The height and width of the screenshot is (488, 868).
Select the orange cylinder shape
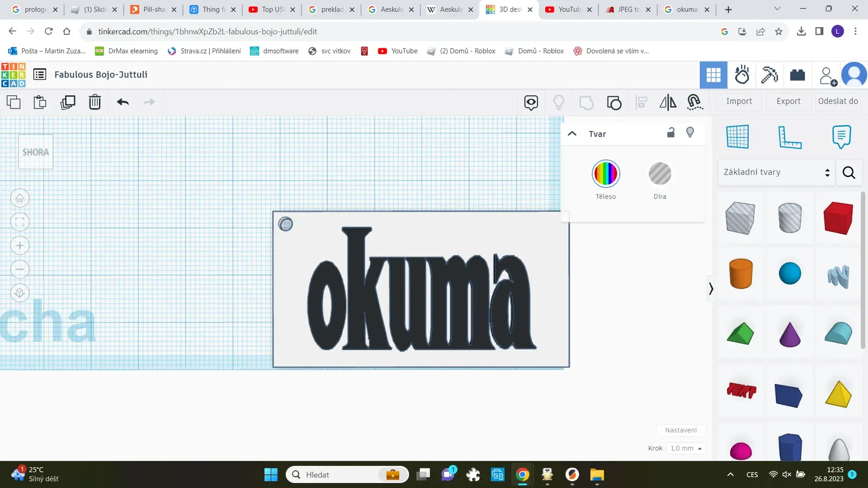pos(741,273)
